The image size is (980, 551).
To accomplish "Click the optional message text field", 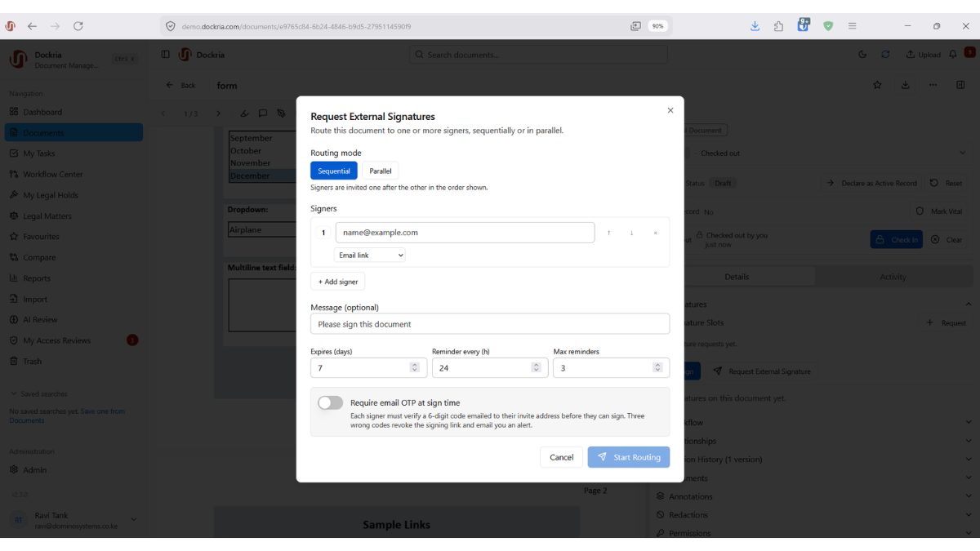I will 490,324.
